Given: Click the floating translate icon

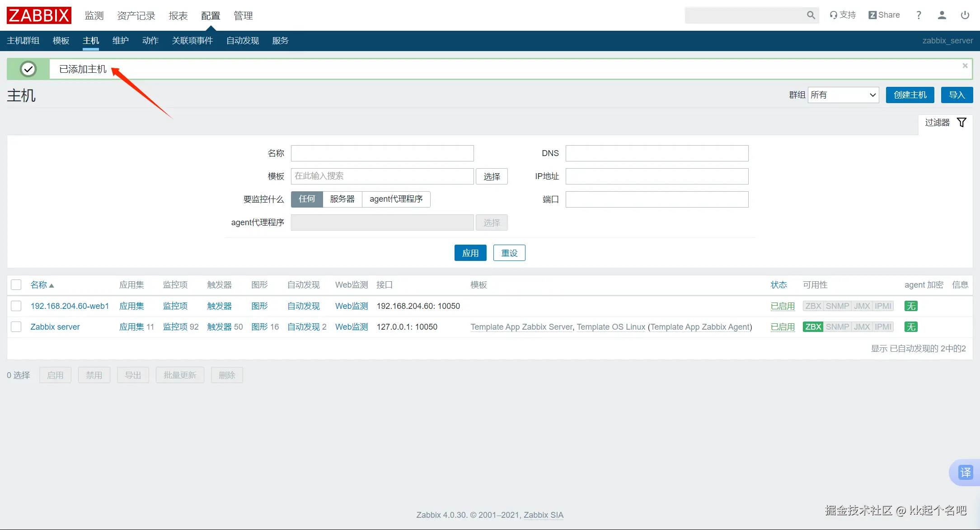Looking at the screenshot, I should point(966,473).
